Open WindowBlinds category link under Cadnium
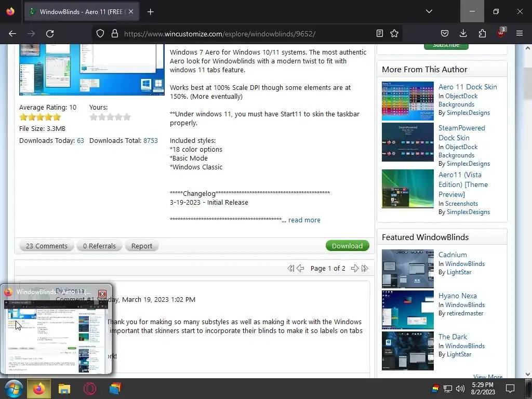Viewport: 532px width, 399px height. (x=465, y=263)
